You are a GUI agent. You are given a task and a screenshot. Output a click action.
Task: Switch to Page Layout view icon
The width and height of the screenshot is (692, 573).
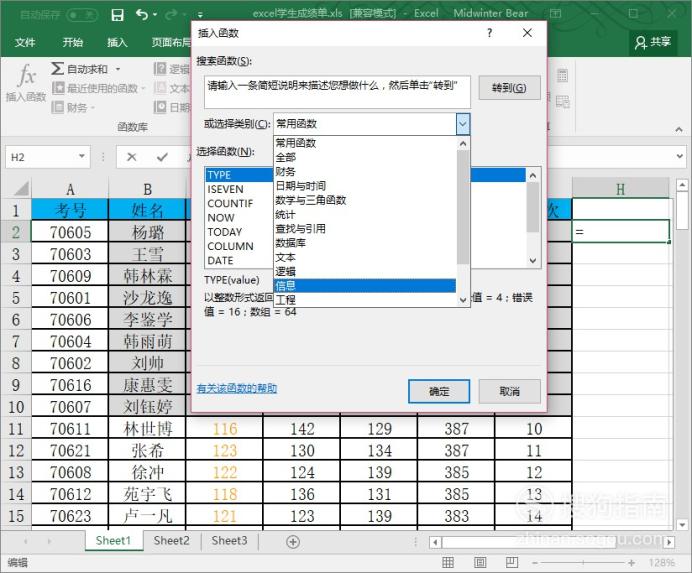480,562
